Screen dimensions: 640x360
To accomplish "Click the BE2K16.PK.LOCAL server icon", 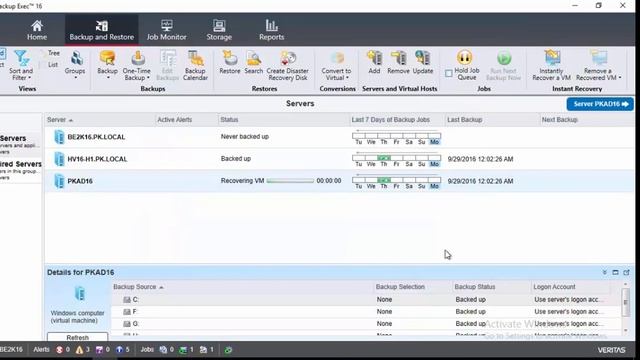I will [x=59, y=137].
